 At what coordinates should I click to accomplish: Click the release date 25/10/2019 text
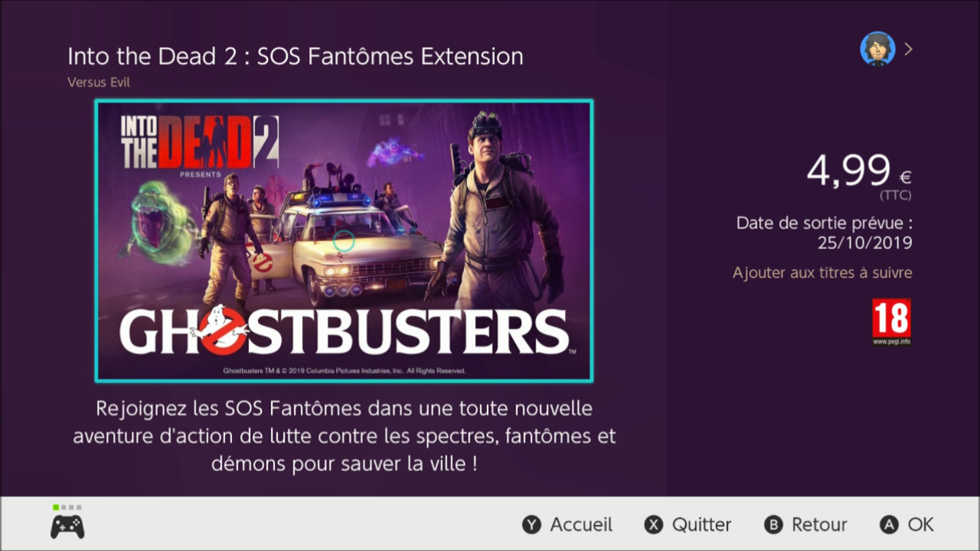click(x=864, y=243)
